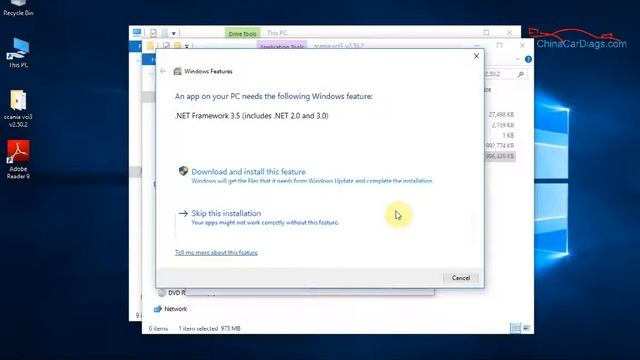Switch to Drive Tools tab in This PC window

click(x=242, y=33)
